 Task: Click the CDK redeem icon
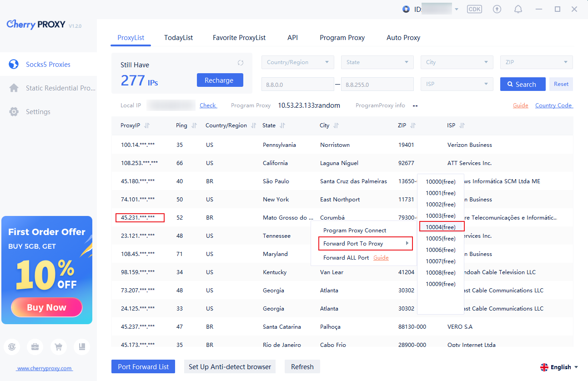(x=474, y=9)
